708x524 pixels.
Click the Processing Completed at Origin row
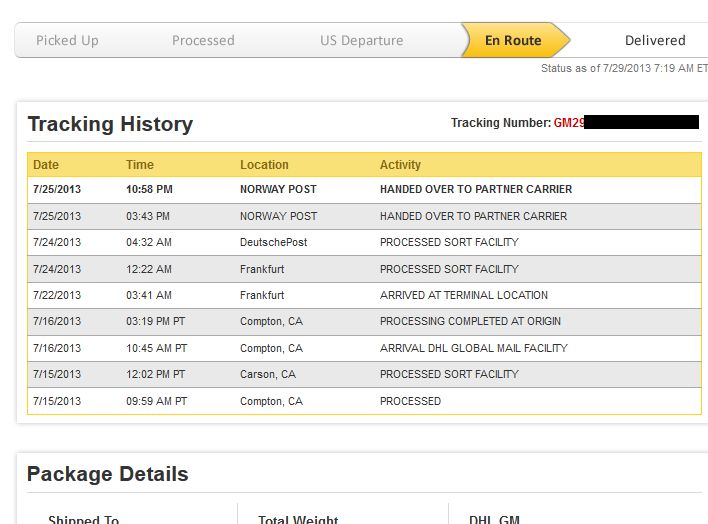364,322
